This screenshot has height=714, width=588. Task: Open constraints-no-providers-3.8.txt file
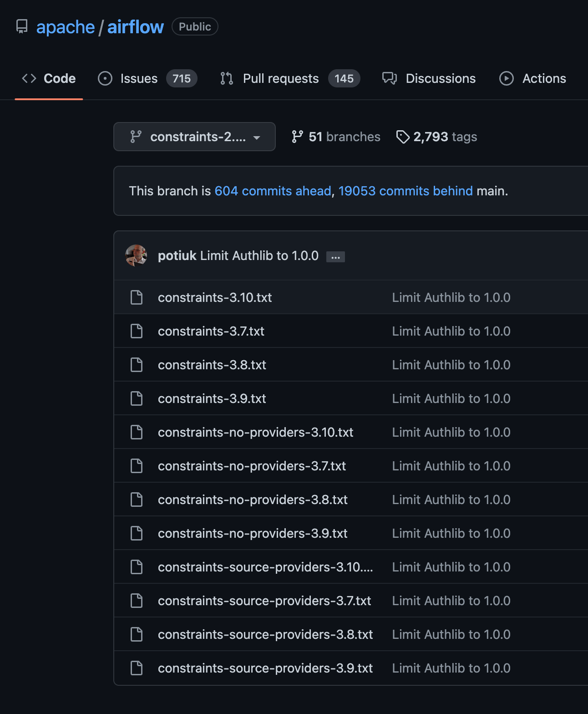click(253, 500)
